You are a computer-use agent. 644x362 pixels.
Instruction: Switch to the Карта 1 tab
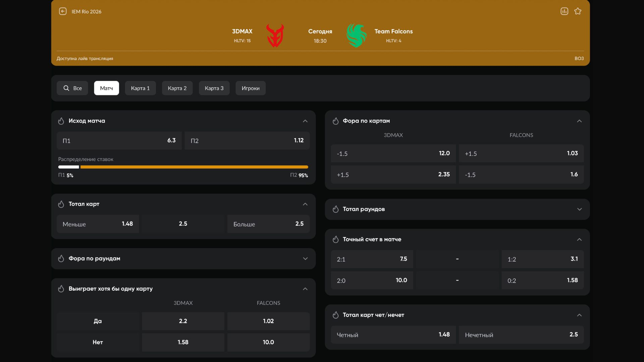tap(140, 88)
